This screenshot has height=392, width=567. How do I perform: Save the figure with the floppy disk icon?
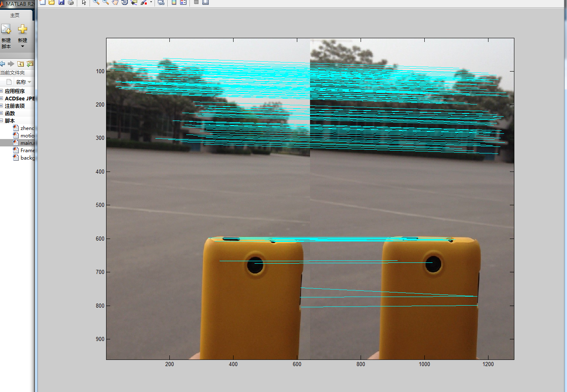coord(61,2)
